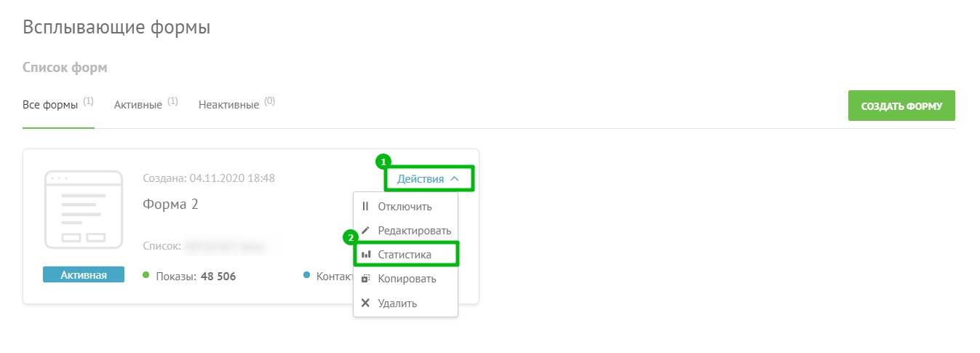Viewport: 980px width, 353px height.
Task: Click the bar chart icon beside Статистика
Action: pos(366,255)
